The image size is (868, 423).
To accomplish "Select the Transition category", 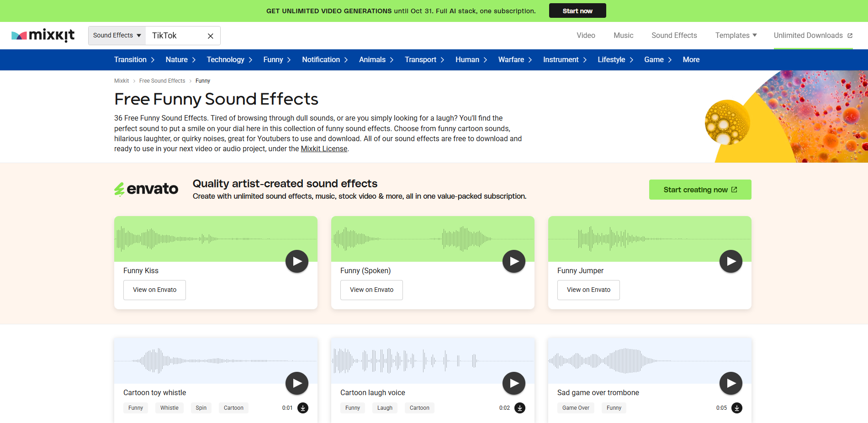I will pos(130,59).
